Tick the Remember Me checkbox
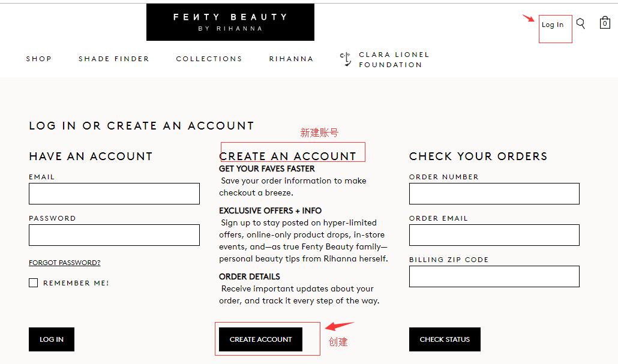The image size is (618, 364). [x=34, y=283]
